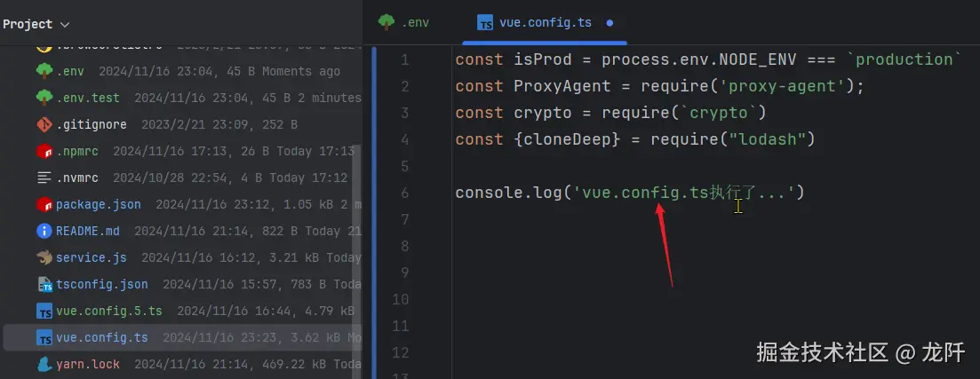
Task: Click the .env file tree icon
Action: click(x=44, y=71)
